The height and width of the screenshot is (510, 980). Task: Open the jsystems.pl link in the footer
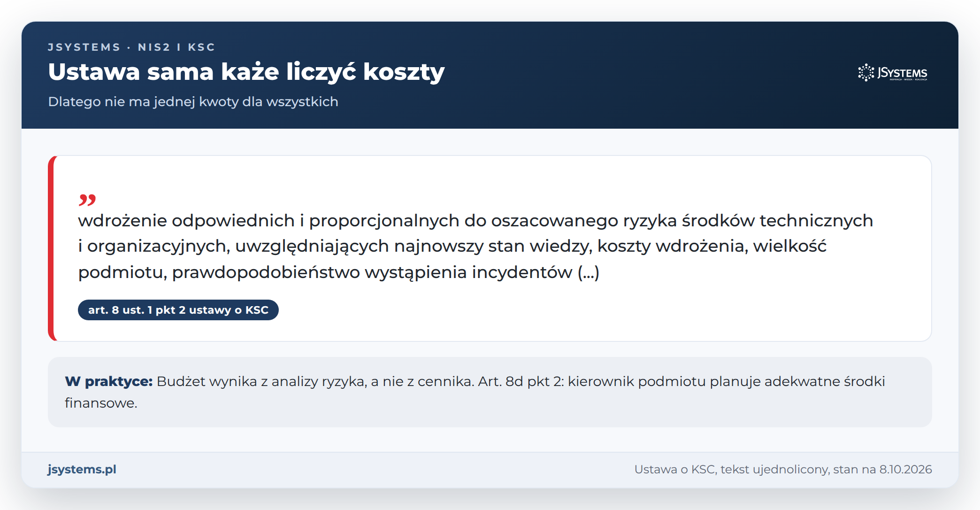[x=82, y=469]
